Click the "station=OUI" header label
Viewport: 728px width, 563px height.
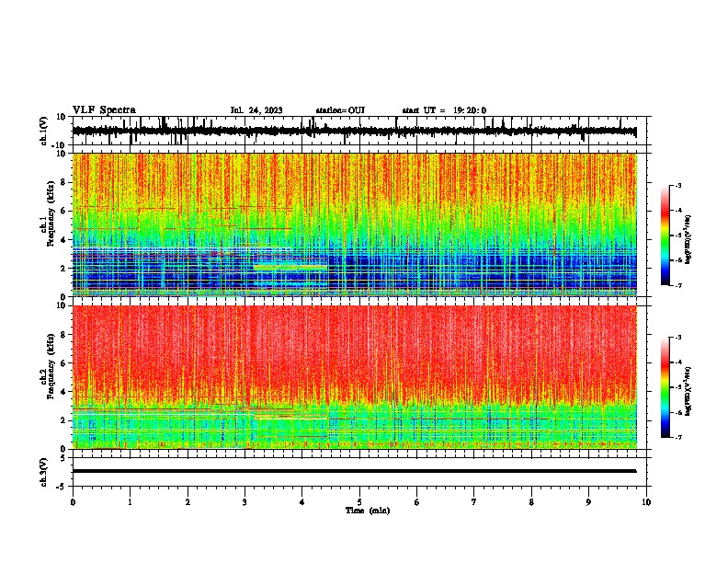pos(340,110)
